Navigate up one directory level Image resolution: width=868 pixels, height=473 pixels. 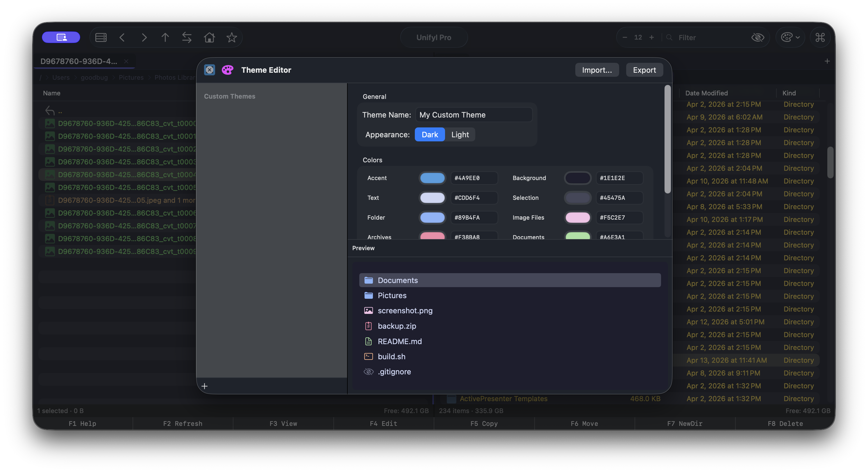165,38
